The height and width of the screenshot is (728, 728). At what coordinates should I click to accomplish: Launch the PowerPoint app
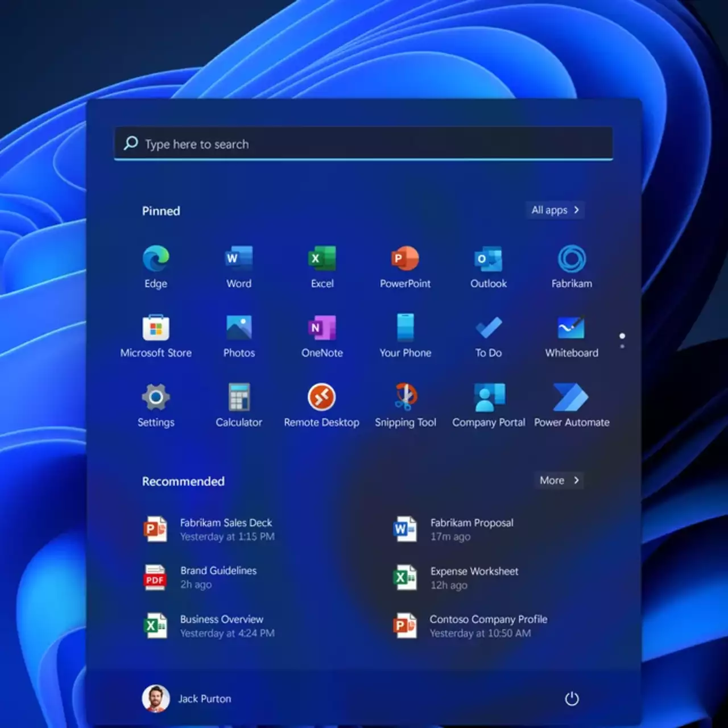pyautogui.click(x=405, y=267)
